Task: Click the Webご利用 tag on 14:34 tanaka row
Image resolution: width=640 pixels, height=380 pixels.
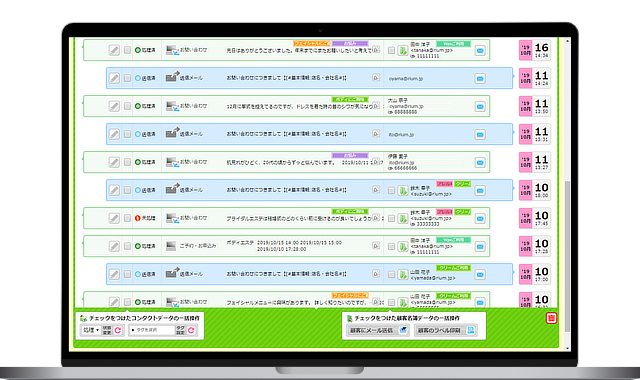Action: 453,44
